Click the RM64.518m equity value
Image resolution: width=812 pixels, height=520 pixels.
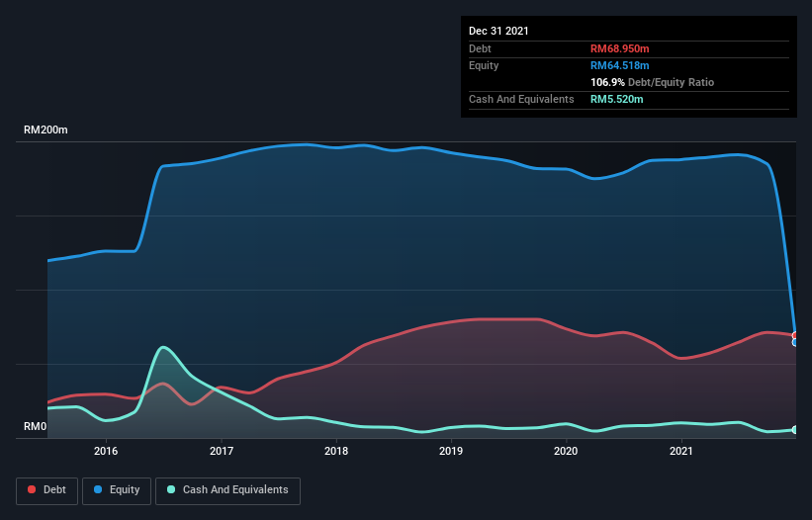620,65
